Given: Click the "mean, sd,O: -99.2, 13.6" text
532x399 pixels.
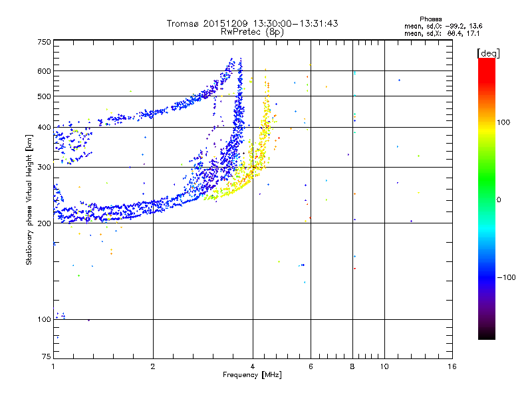Looking at the screenshot, I should (443, 26).
